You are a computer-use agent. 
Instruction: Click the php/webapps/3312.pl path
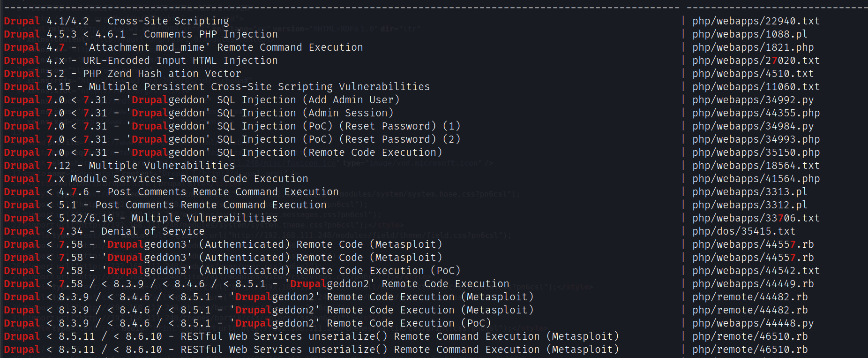point(749,205)
